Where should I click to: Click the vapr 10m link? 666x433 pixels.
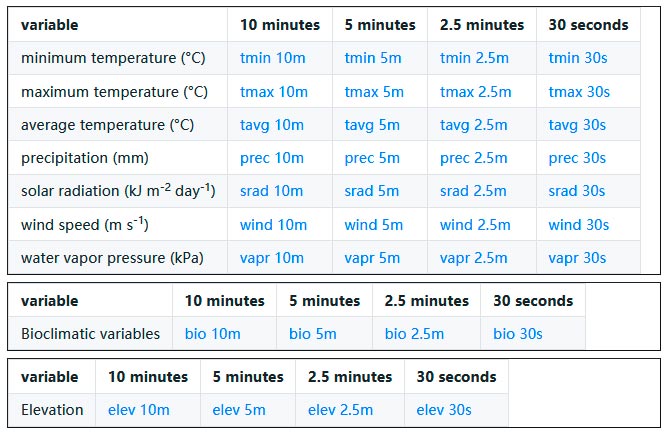click(272, 258)
